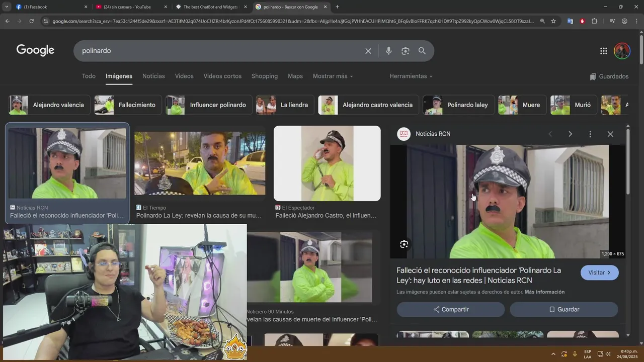Image resolution: width=644 pixels, height=362 pixels.
Task: Filter by Fallecimiento chip
Action: [128, 105]
